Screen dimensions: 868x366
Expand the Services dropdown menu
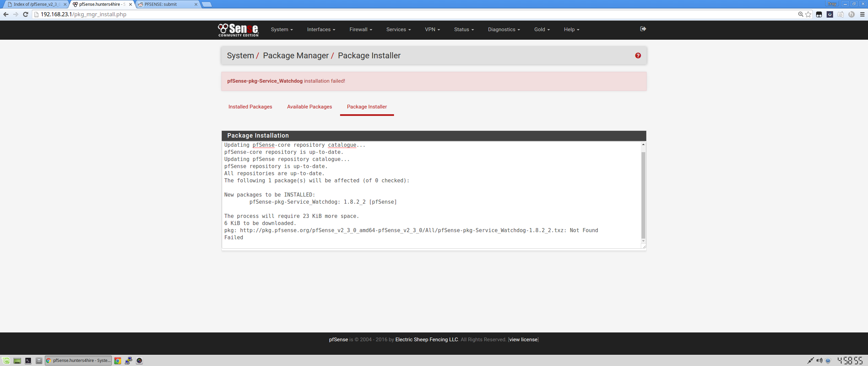pyautogui.click(x=398, y=29)
